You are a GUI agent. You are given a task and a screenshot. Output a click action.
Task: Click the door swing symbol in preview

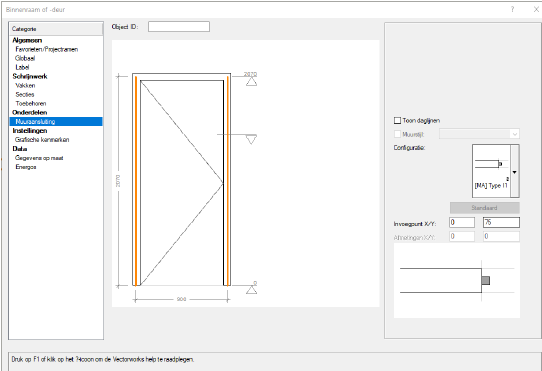182,183
